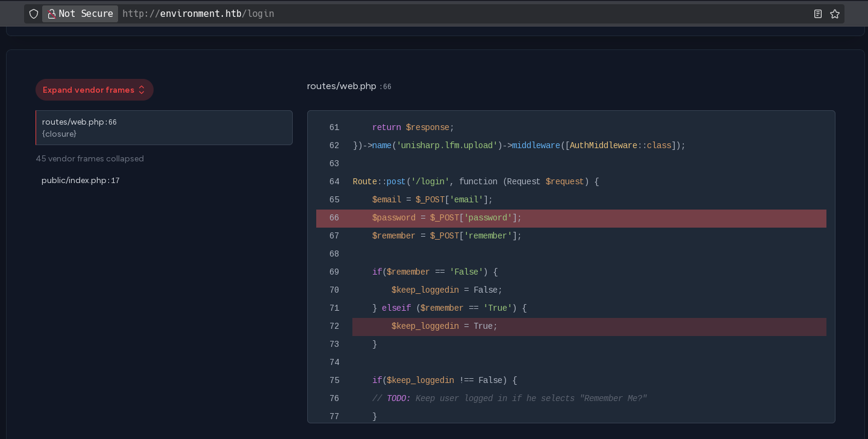Click the TODO Remember Me comment line

tap(510, 399)
